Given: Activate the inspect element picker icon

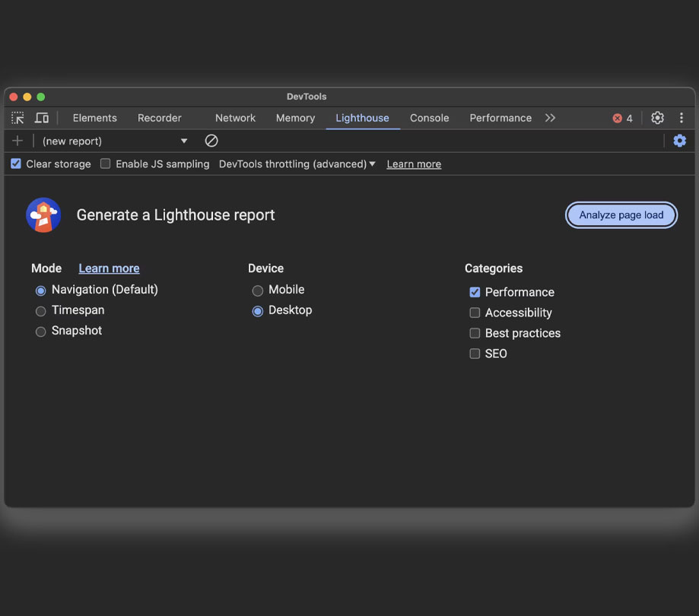Looking at the screenshot, I should [17, 118].
